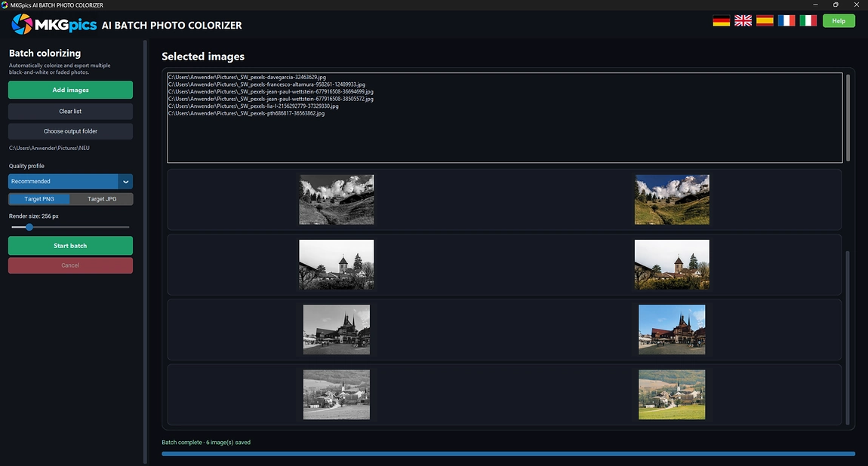Open black-and-white mountain clouds thumbnail
The width and height of the screenshot is (868, 466).
(337, 200)
